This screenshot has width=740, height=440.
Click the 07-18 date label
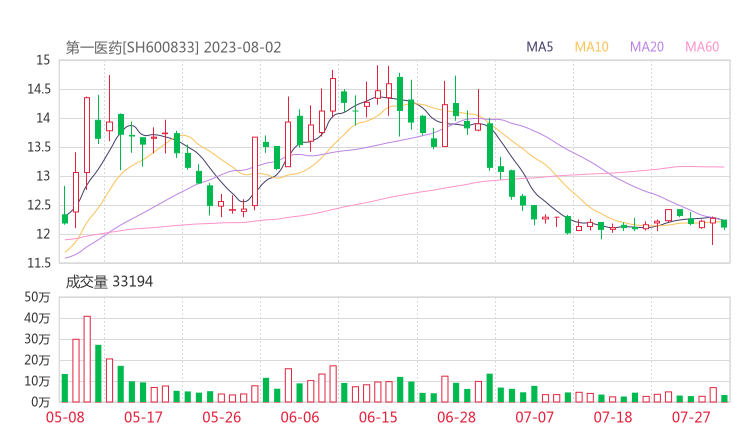click(613, 417)
